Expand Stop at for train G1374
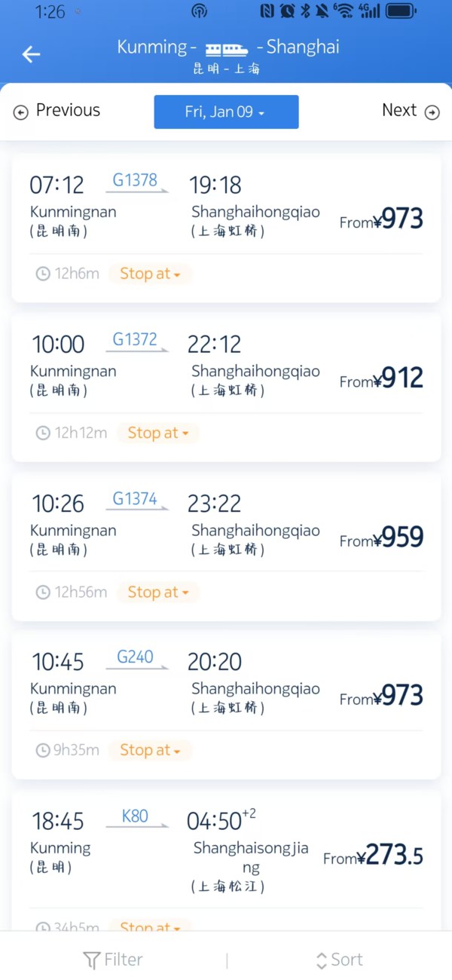Viewport: 452px width, 980px height. 158,592
